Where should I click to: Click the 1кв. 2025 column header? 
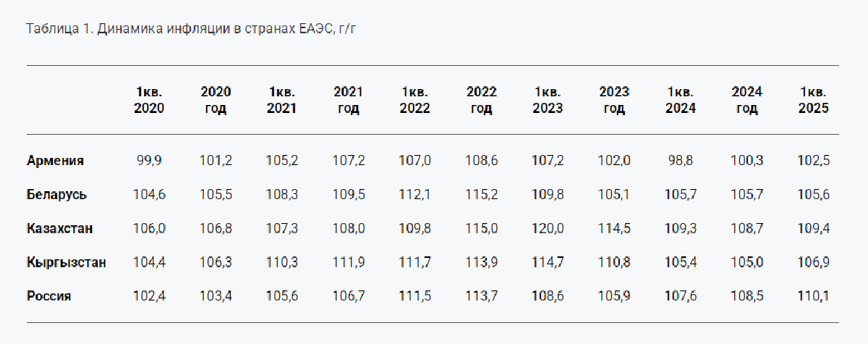point(813,101)
